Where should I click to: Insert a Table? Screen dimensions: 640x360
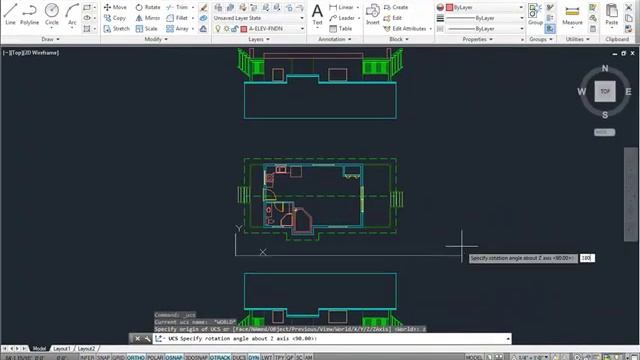[x=341, y=29]
